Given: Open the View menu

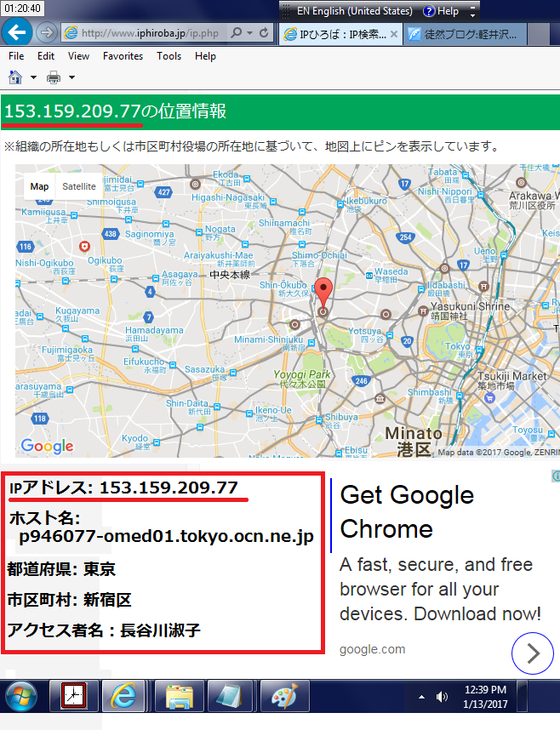Looking at the screenshot, I should 78,56.
